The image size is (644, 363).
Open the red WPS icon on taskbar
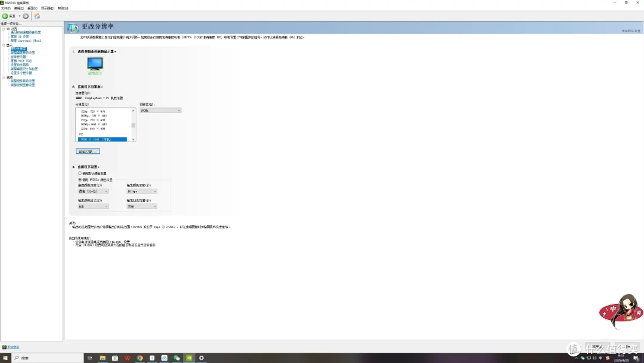[128, 358]
